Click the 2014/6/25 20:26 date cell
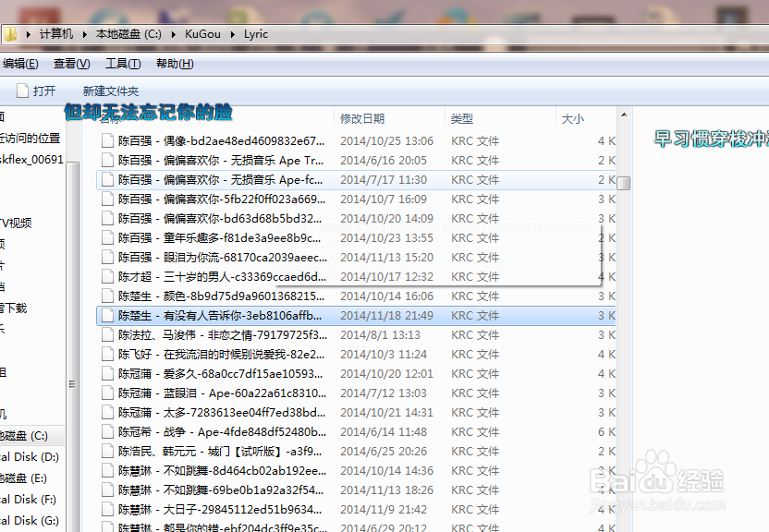This screenshot has height=532, width=769. point(384,451)
